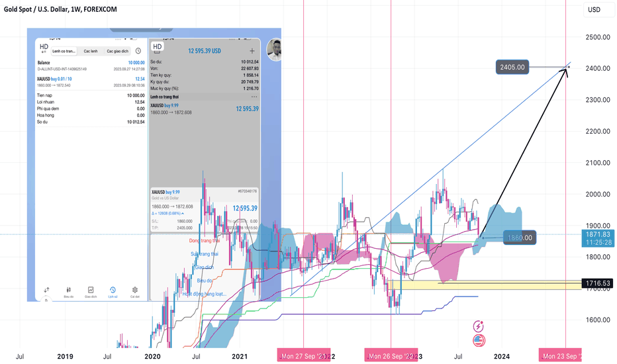Image resolution: width=617 pixels, height=364 pixels.
Task: Choose Dong trang thai from context menu
Action: [204, 240]
